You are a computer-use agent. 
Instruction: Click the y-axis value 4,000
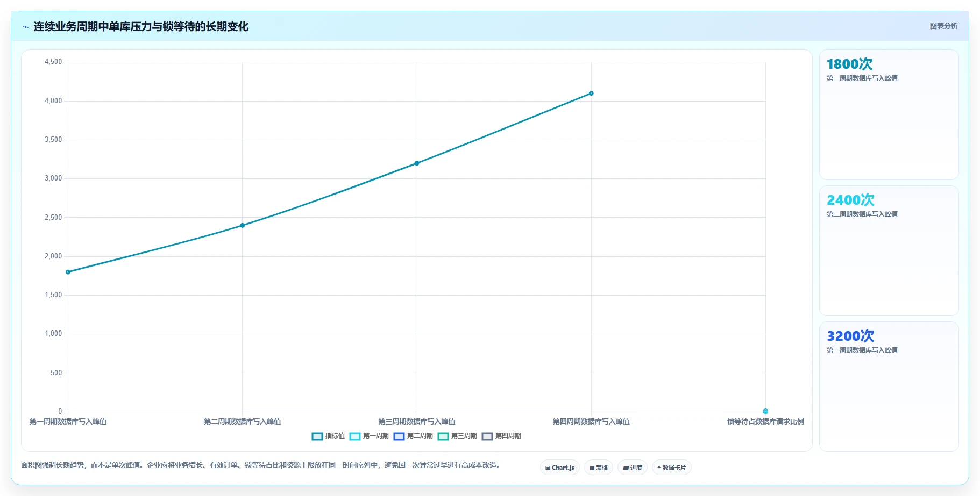(53, 101)
